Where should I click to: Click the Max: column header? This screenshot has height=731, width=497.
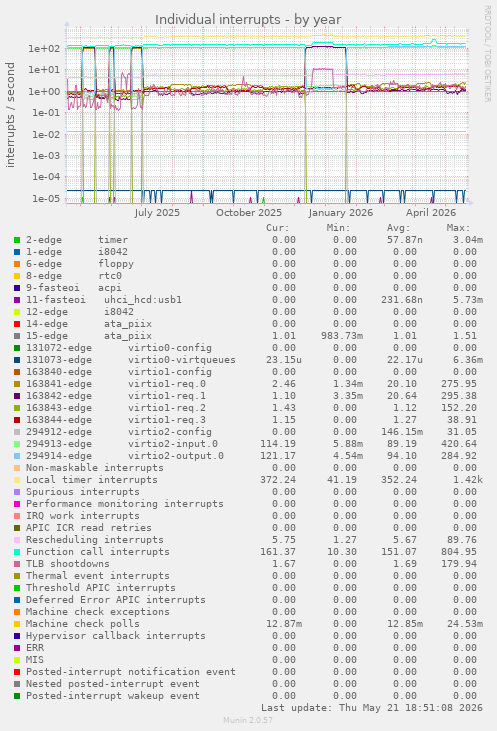click(458, 228)
